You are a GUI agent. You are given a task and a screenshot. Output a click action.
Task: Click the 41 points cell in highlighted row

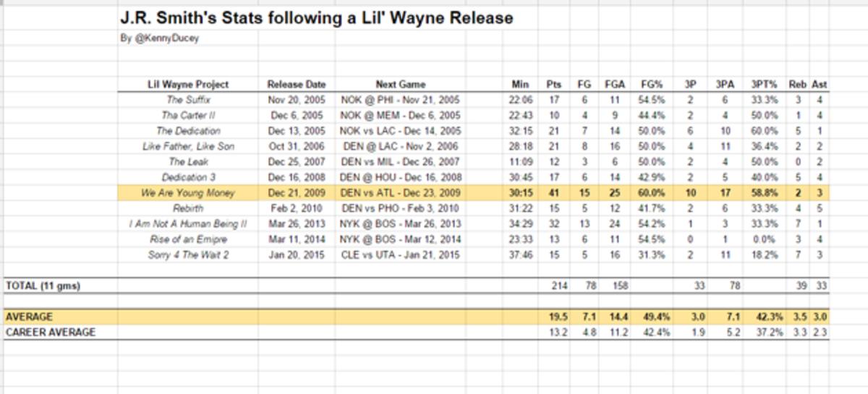pos(555,193)
